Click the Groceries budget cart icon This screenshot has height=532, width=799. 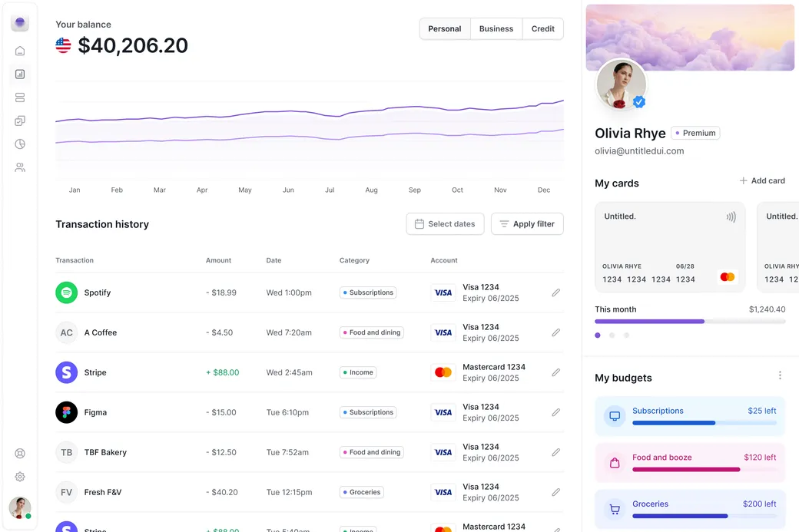615,509
